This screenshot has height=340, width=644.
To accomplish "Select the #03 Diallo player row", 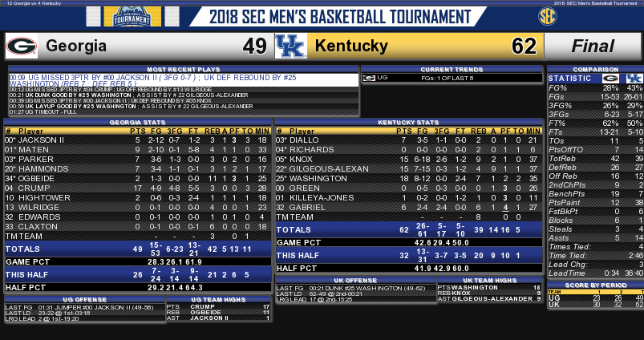I will pos(409,140).
